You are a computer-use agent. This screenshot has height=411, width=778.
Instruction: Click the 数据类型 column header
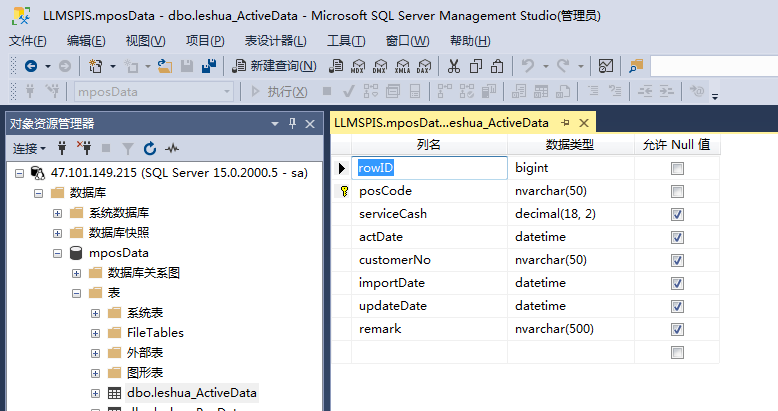[570, 144]
